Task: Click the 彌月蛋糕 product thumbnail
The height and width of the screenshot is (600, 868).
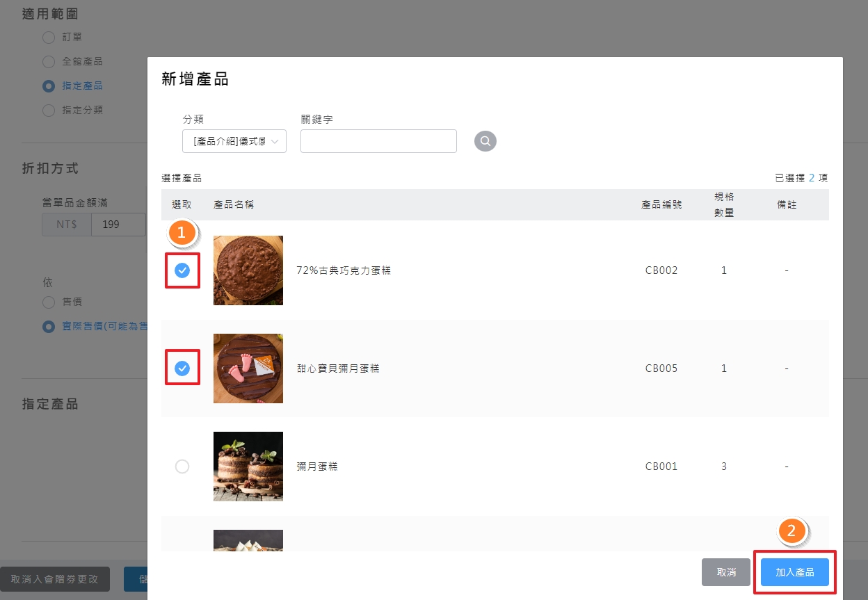Action: [x=248, y=467]
